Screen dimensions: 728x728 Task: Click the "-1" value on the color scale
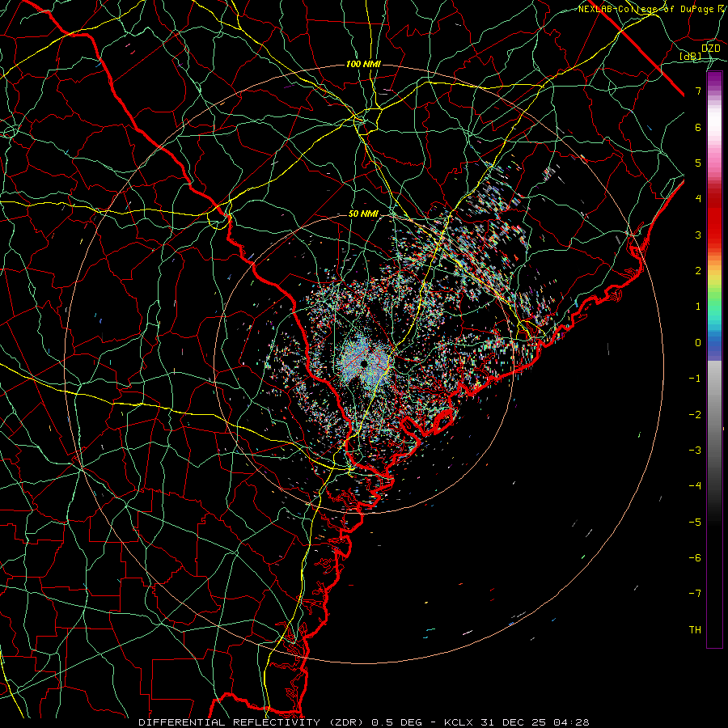(695, 379)
